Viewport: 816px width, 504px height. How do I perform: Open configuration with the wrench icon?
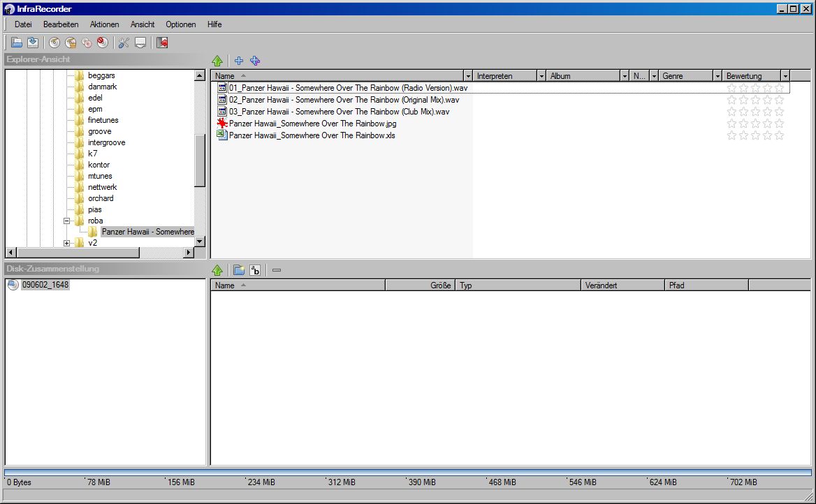pos(124,43)
